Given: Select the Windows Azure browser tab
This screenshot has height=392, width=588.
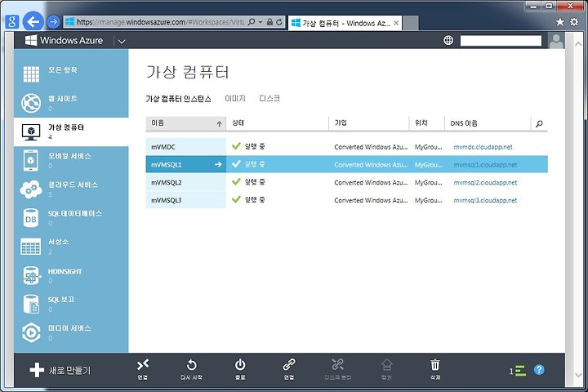Looking at the screenshot, I should pos(345,23).
